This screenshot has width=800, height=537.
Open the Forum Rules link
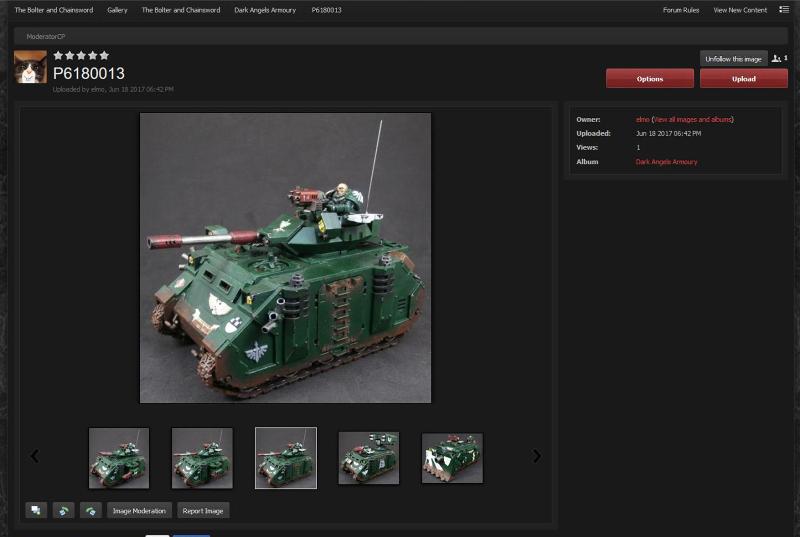coord(681,10)
